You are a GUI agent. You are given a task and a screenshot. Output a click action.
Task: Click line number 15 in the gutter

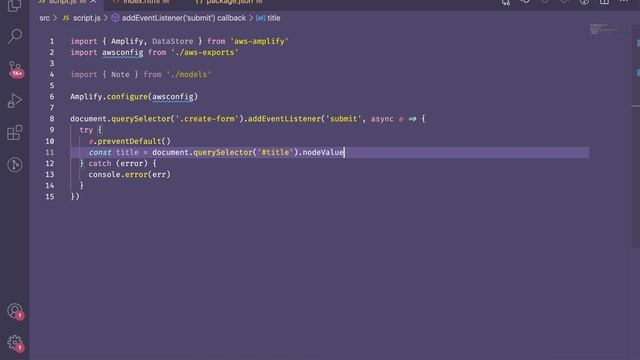pos(49,196)
